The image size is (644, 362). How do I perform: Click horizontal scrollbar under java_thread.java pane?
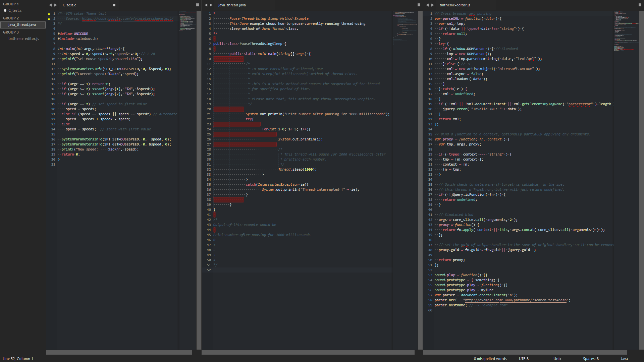pyautogui.click(x=308, y=352)
